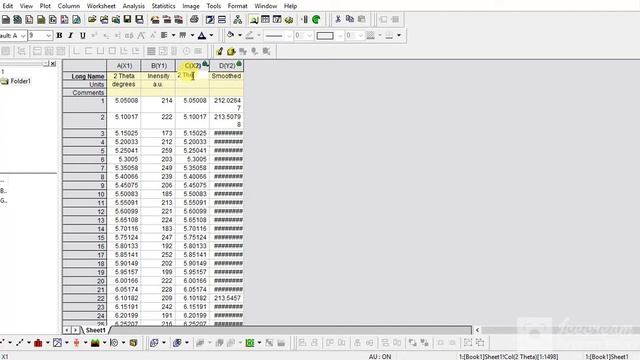Select the D(Y2) column header

coord(227,65)
